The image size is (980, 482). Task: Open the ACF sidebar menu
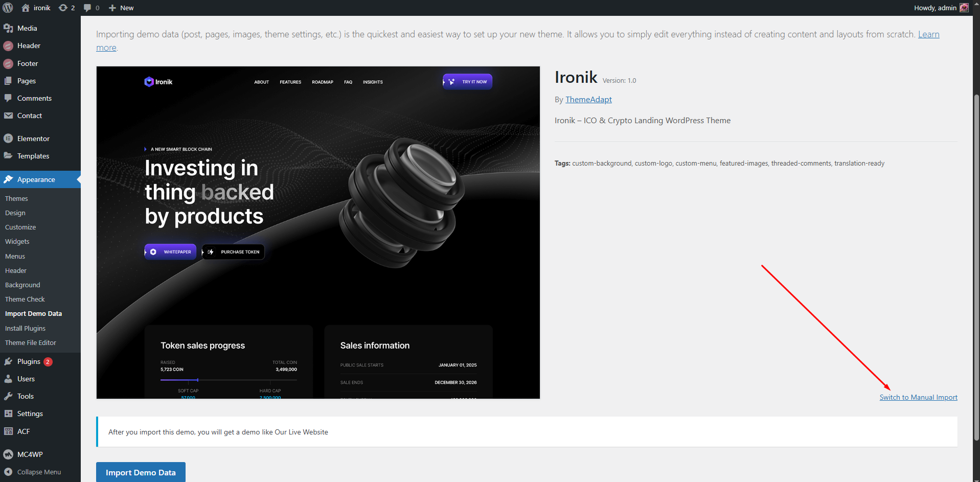24,431
